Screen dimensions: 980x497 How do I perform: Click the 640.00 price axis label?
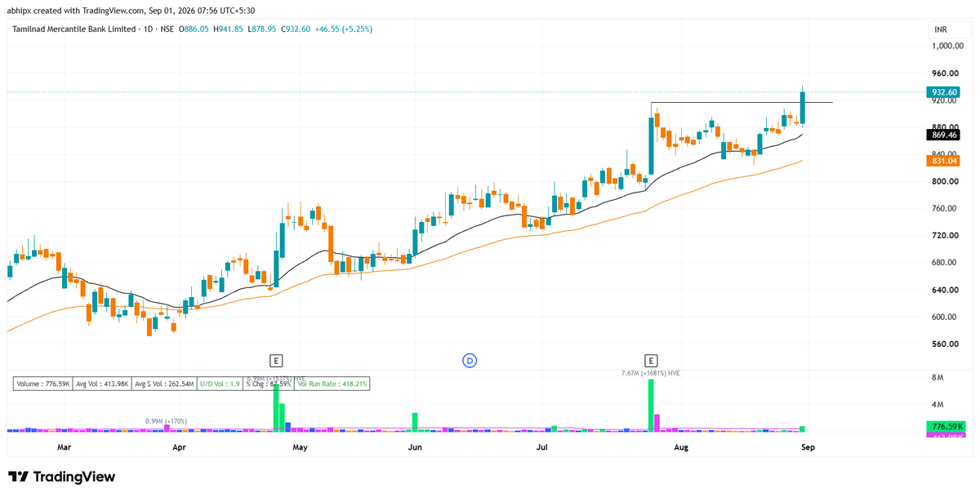945,290
